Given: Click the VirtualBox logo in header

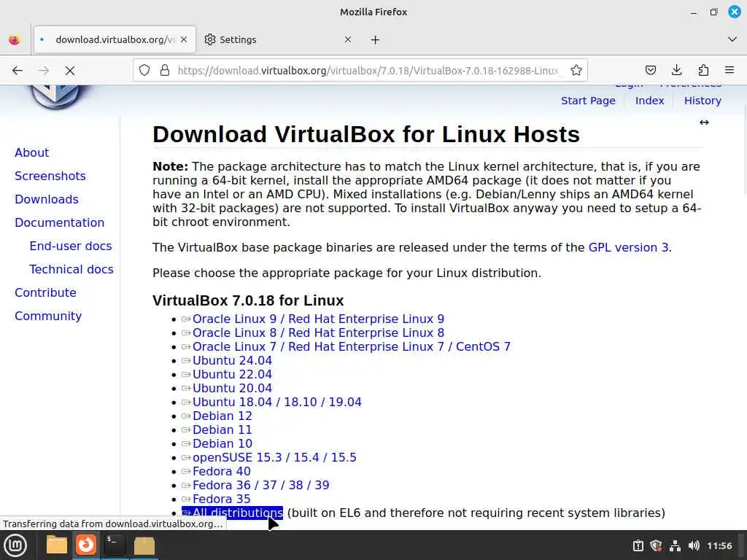Looking at the screenshot, I should point(56,97).
